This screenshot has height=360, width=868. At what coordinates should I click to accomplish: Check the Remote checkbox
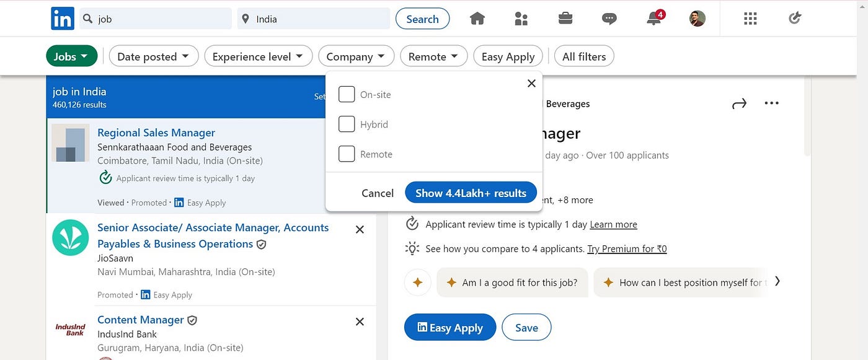pyautogui.click(x=347, y=154)
